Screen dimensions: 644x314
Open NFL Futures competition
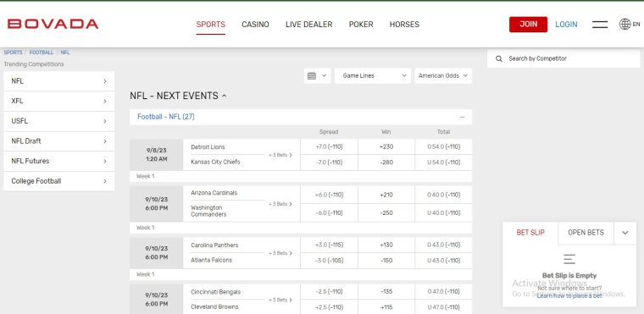(59, 162)
